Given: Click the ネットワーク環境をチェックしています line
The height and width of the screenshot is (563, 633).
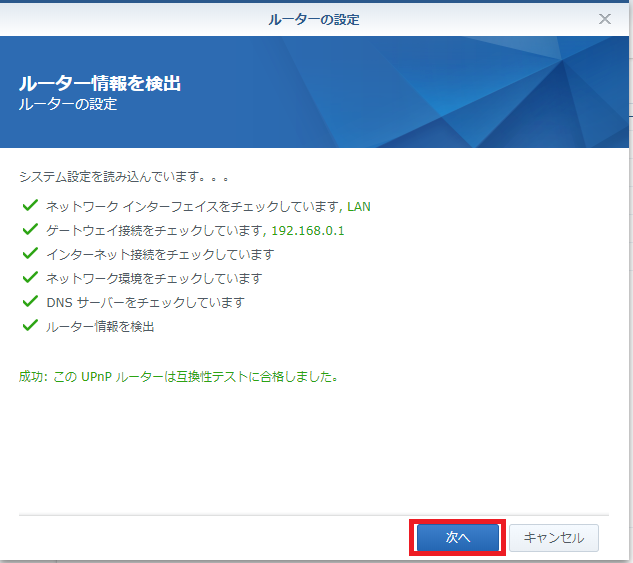Looking at the screenshot, I should [154, 278].
